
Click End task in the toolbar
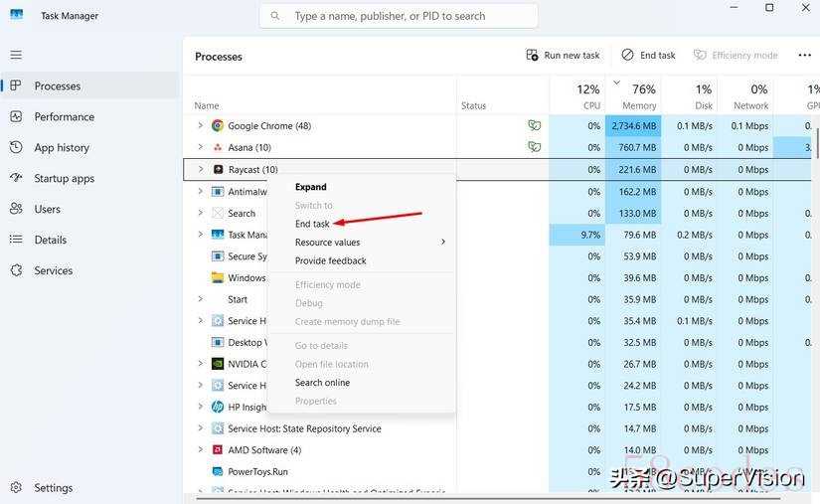point(648,56)
